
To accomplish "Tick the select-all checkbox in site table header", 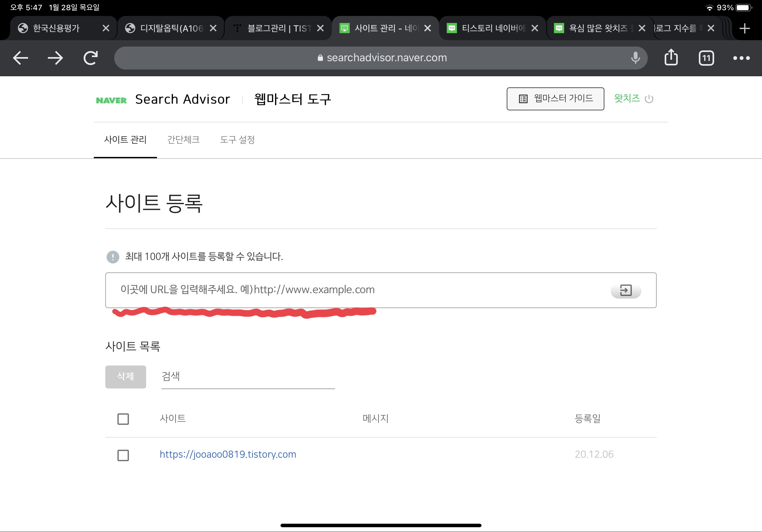I will 123,419.
